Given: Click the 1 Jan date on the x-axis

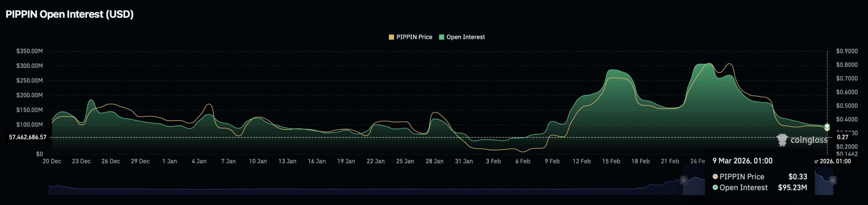Looking at the screenshot, I should pos(170,161).
